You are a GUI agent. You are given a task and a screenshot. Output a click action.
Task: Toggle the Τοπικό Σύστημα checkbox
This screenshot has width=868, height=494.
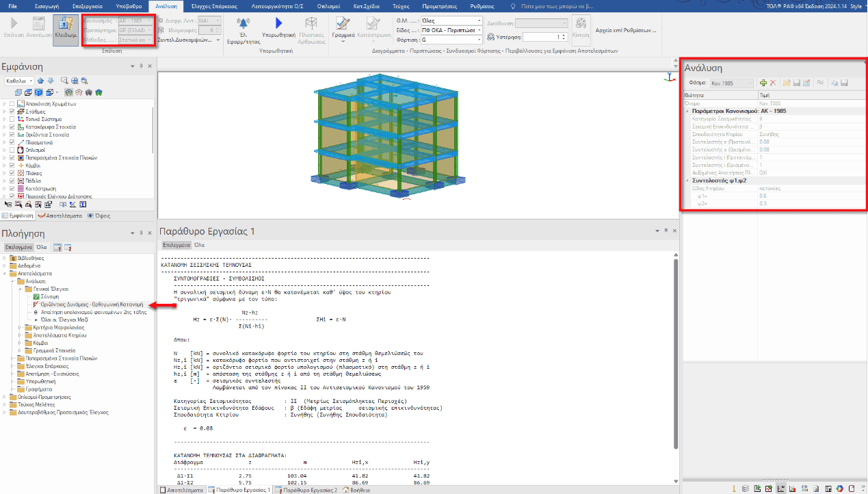pyautogui.click(x=12, y=119)
